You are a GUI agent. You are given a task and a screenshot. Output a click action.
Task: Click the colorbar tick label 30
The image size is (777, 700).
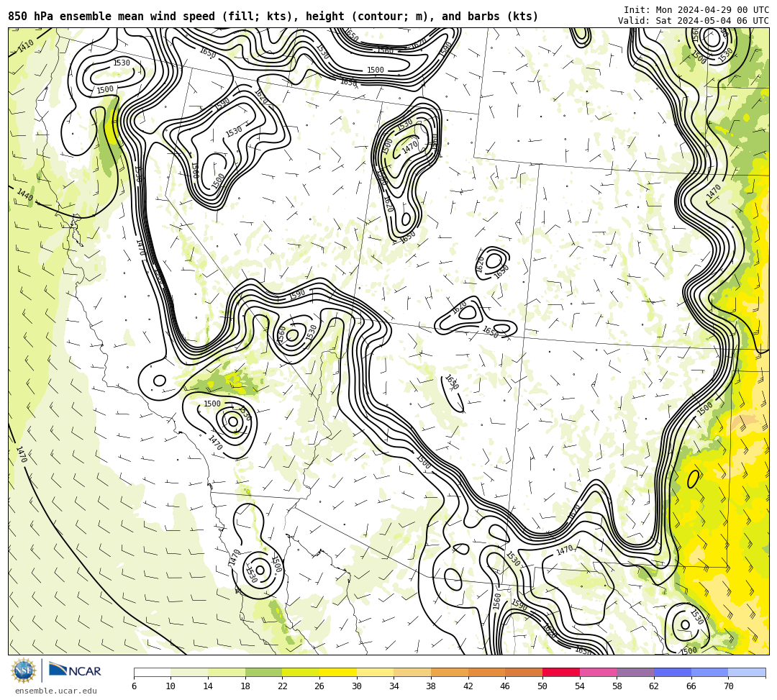(x=357, y=686)
